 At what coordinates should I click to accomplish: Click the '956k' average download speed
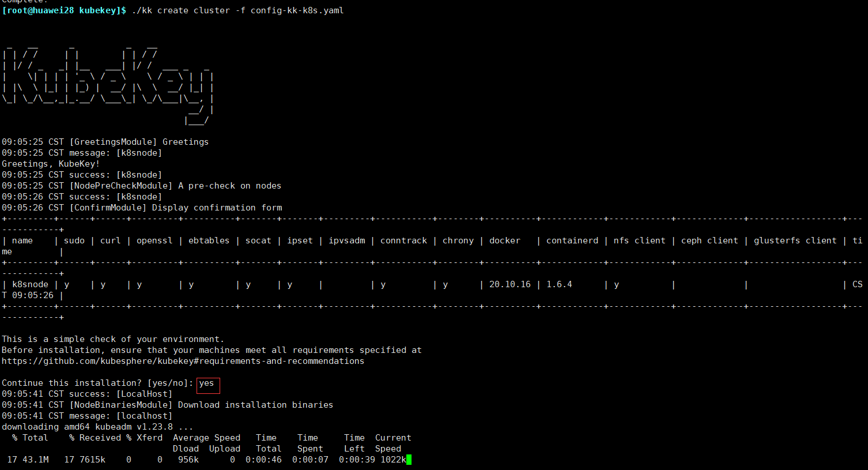pos(188,460)
